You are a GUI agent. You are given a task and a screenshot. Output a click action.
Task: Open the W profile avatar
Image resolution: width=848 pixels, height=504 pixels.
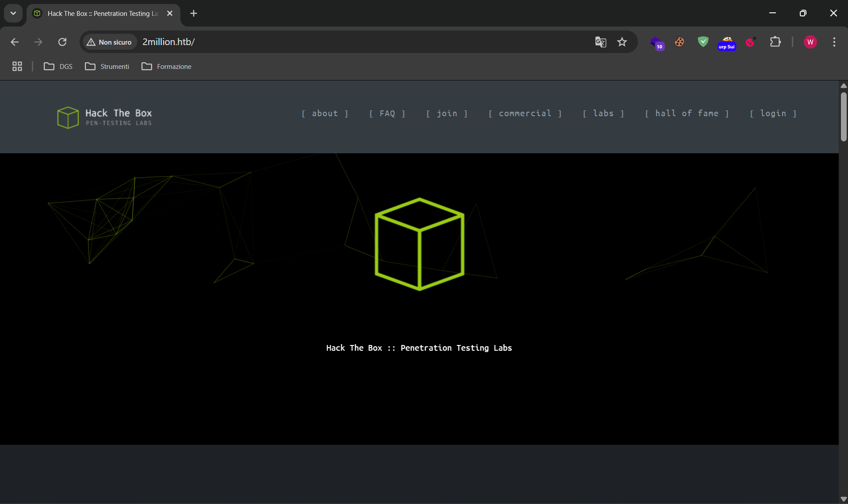point(810,42)
